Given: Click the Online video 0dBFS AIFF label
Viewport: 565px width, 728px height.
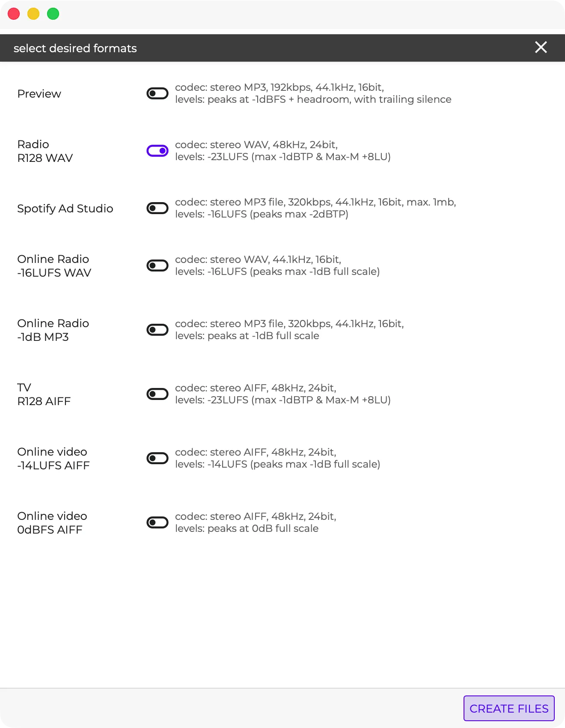Looking at the screenshot, I should click(52, 522).
